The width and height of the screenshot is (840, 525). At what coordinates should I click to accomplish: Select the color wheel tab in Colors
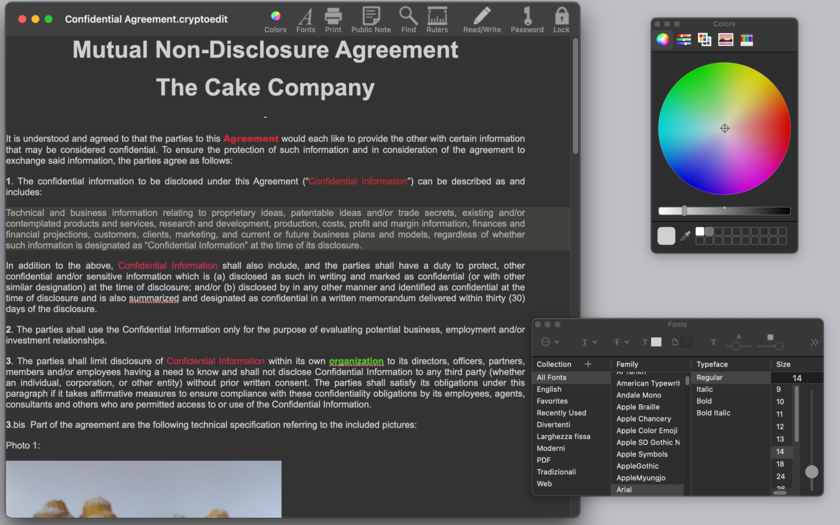[663, 39]
